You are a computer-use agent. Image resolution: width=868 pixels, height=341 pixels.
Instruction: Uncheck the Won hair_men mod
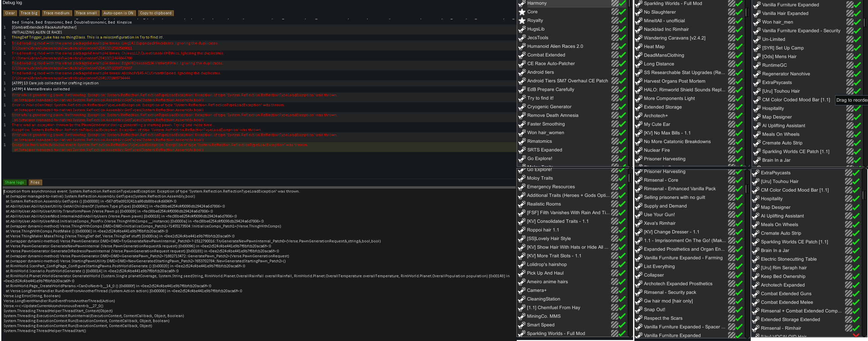click(x=857, y=22)
